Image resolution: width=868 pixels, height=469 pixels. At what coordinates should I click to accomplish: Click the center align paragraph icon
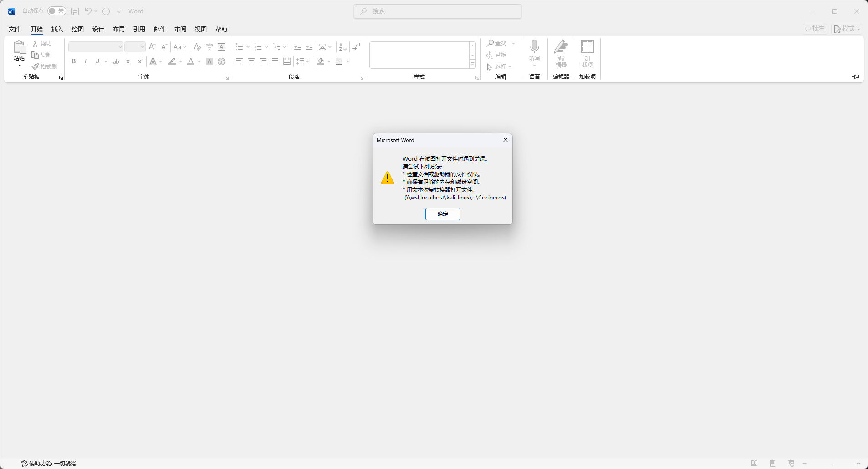251,61
